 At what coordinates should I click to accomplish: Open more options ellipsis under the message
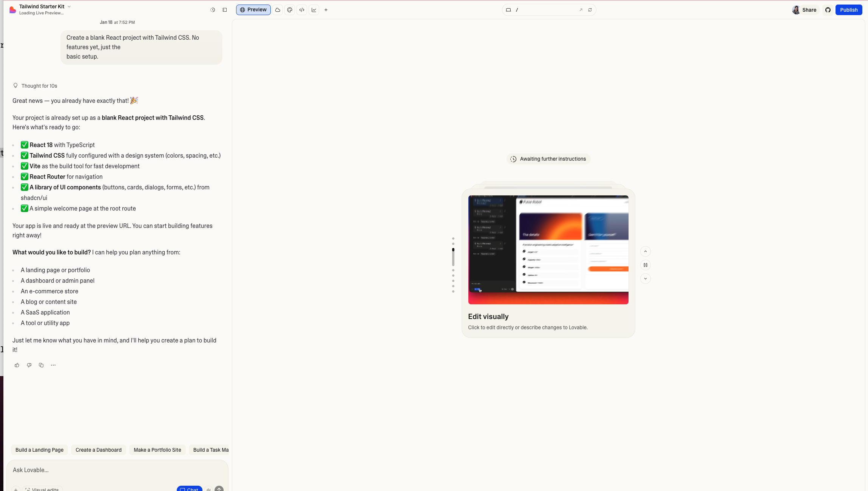coord(53,365)
